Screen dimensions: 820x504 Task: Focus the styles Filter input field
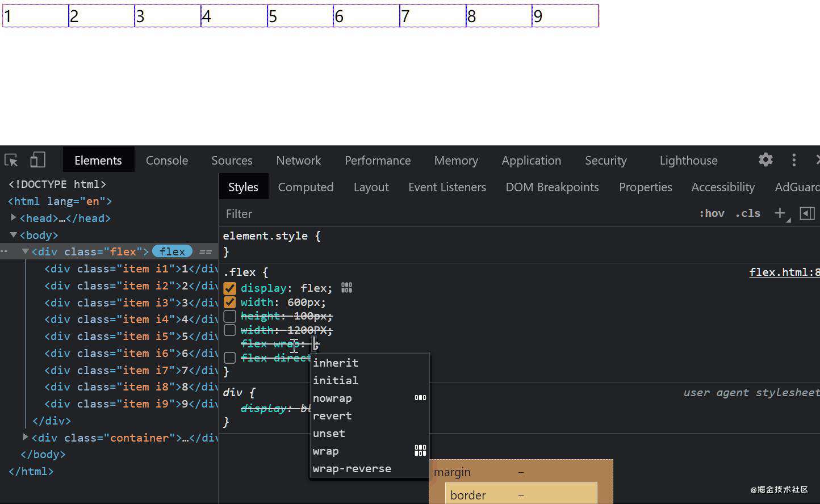coord(454,213)
